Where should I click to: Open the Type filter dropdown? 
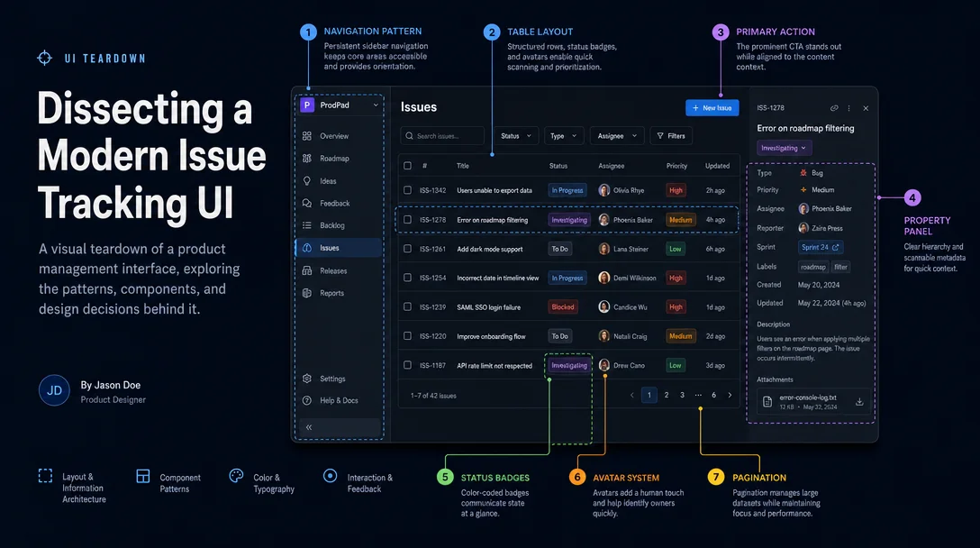pyautogui.click(x=564, y=136)
